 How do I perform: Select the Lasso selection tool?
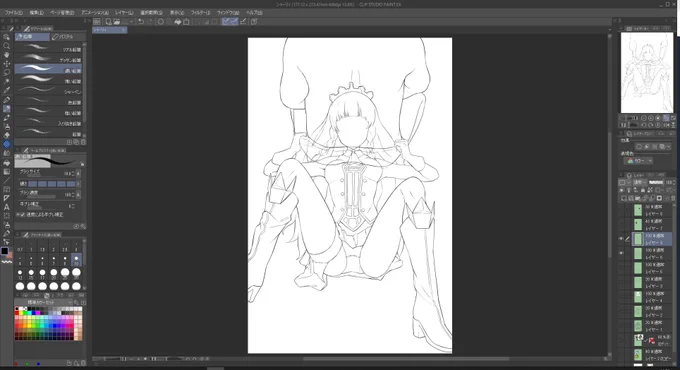tap(7, 72)
